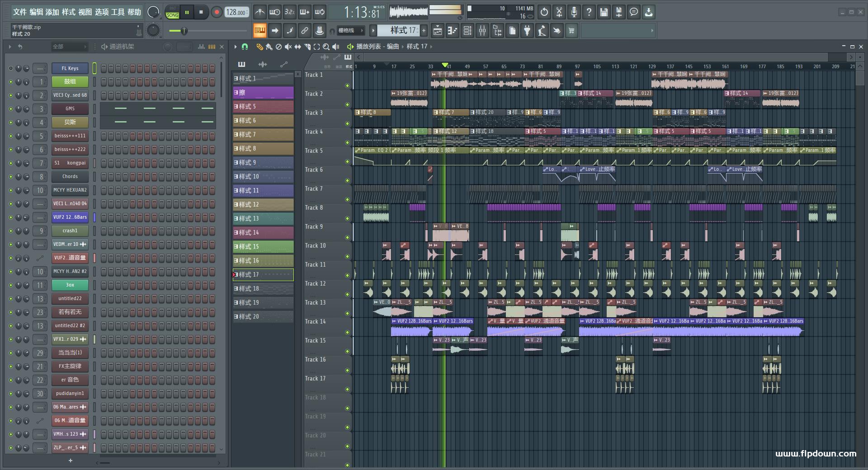868x470 pixels.
Task: Select the Delete tool in playlist
Action: coord(278,47)
